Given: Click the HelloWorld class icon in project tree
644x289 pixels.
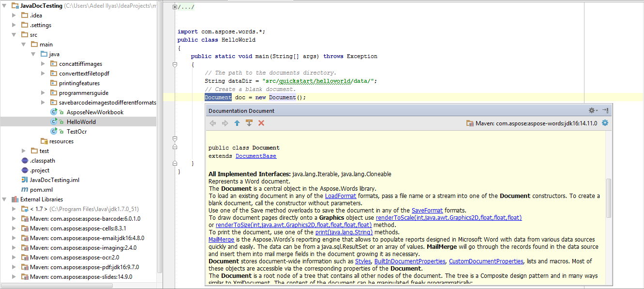Looking at the screenshot, I should [55, 122].
